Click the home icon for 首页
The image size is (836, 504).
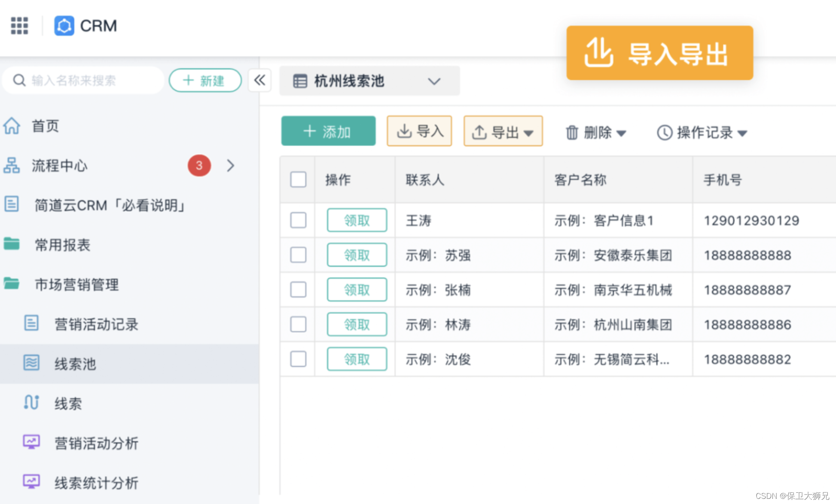(12, 126)
